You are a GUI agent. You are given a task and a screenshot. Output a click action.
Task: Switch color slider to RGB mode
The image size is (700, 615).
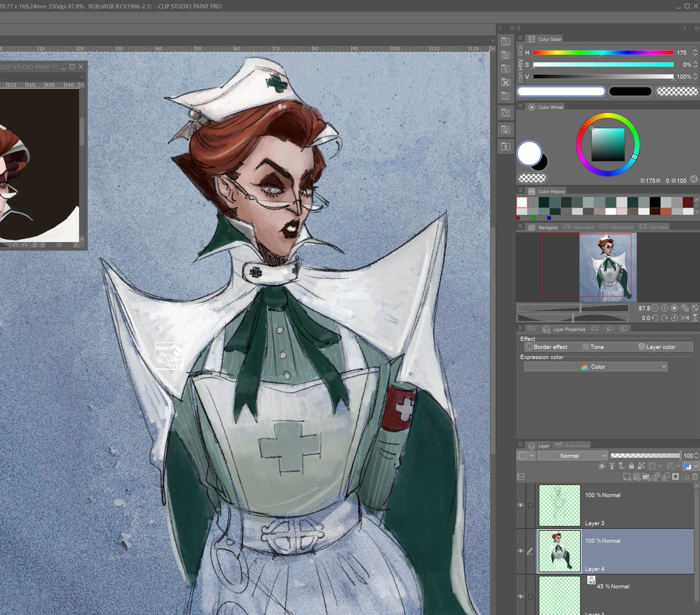[x=521, y=50]
